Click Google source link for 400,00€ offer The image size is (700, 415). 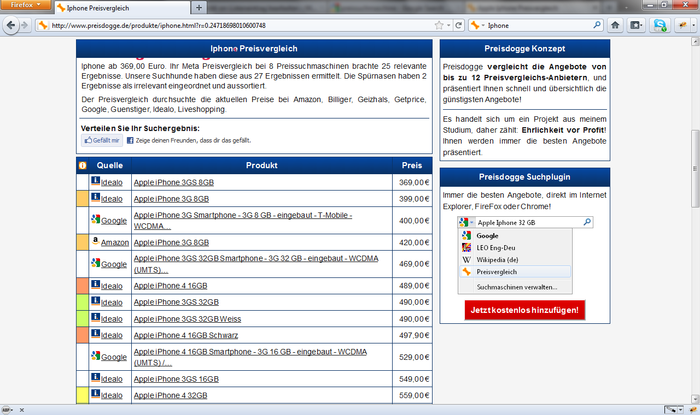coord(114,220)
